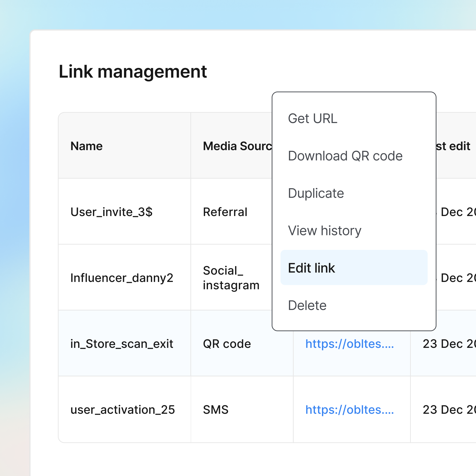476x476 pixels.
Task: Select the user_activation_25 link name
Action: pos(123,410)
